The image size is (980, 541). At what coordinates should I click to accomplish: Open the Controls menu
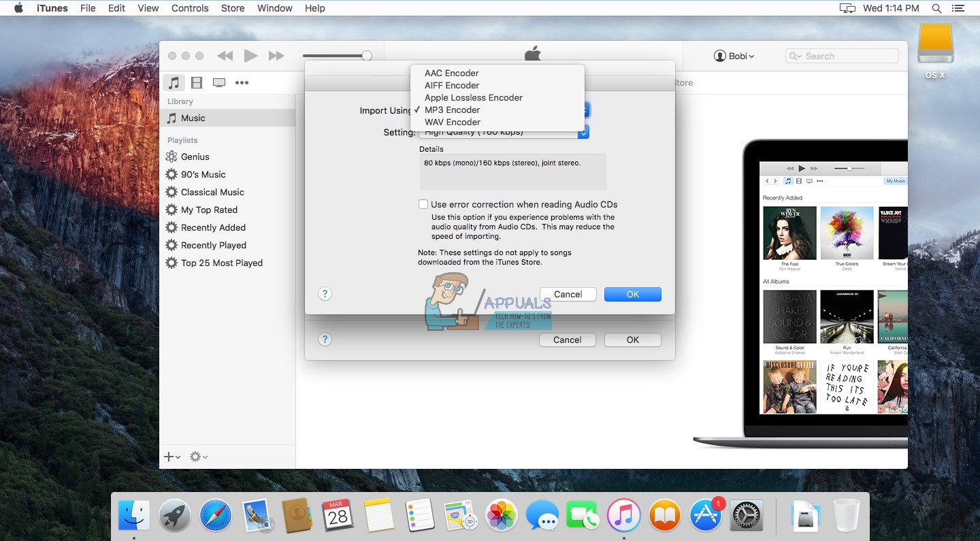coord(189,8)
